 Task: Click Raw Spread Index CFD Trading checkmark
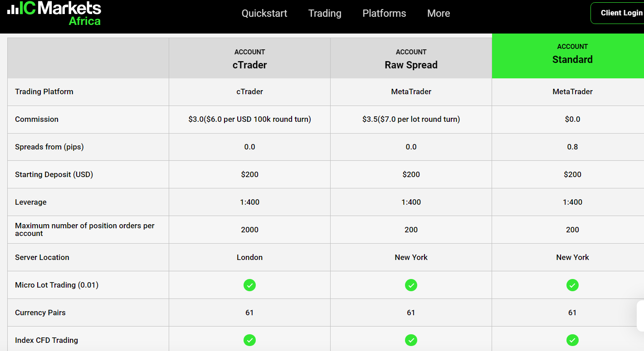coord(411,340)
